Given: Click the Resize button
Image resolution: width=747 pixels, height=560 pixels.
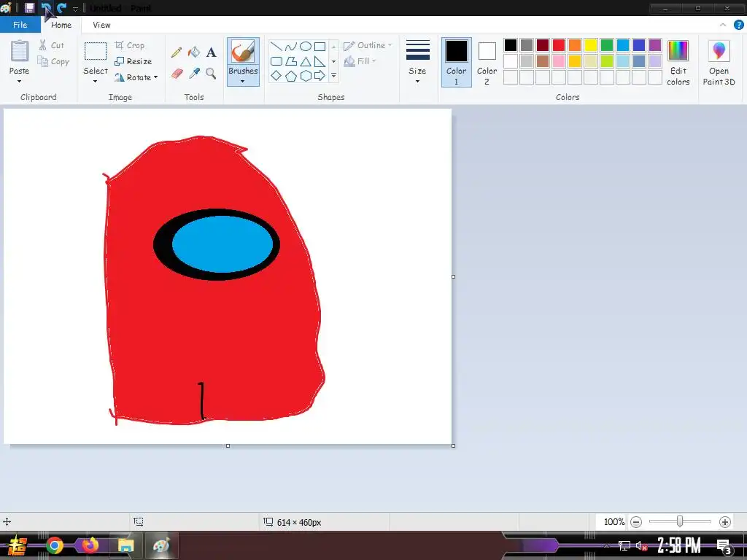Looking at the screenshot, I should (133, 61).
